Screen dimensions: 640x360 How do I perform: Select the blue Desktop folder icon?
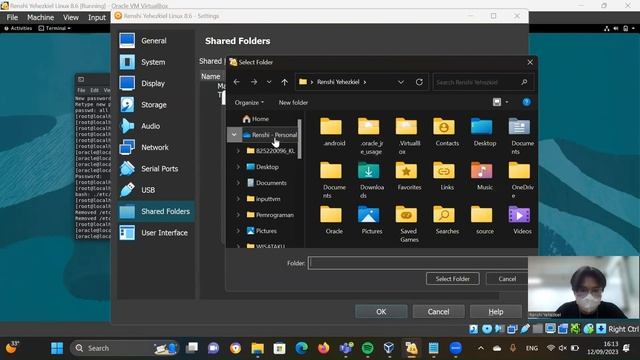click(482, 127)
